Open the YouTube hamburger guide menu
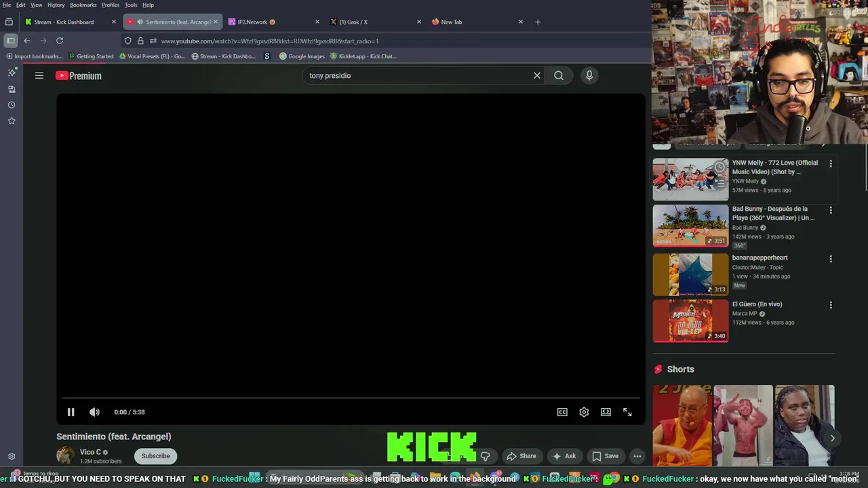The height and width of the screenshot is (488, 868). (39, 75)
